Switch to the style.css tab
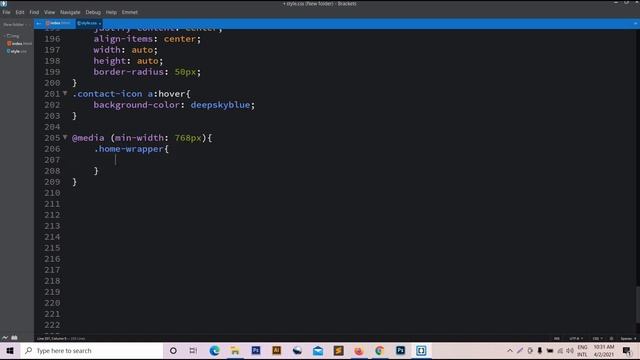 [89, 23]
